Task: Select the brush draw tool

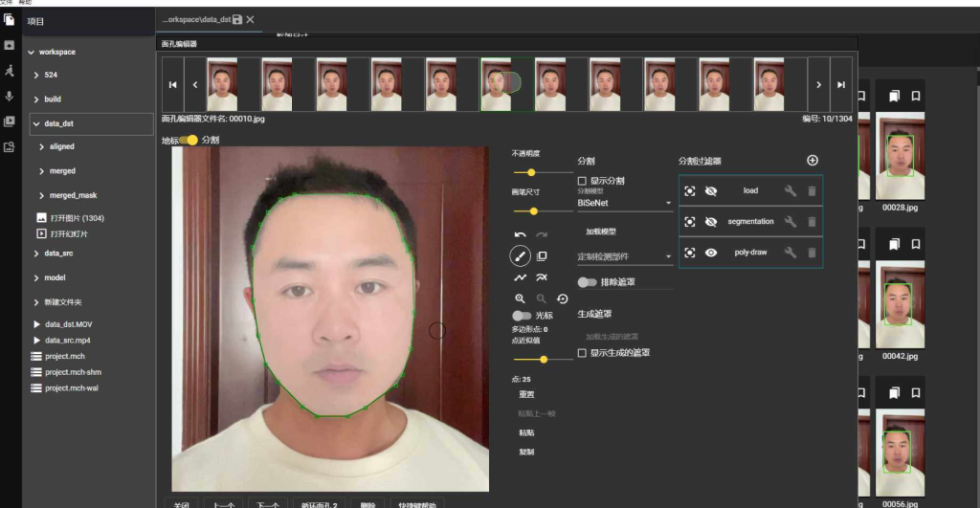Action: point(520,256)
